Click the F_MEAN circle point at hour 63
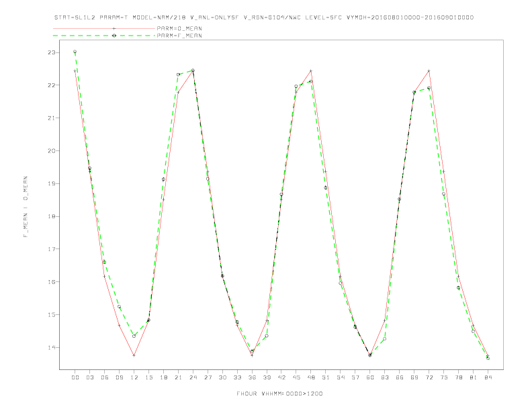The width and height of the screenshot is (532, 411). click(385, 338)
